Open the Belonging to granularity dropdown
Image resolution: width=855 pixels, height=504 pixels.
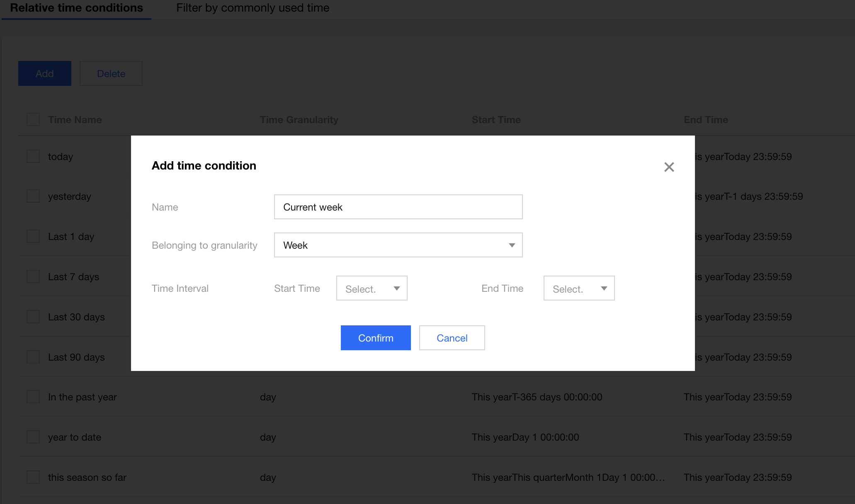pos(398,245)
